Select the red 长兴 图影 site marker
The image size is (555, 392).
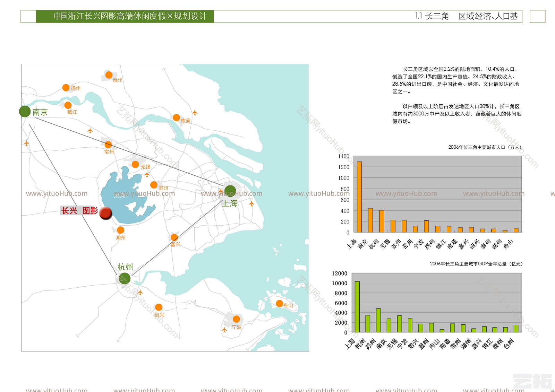click(x=105, y=213)
